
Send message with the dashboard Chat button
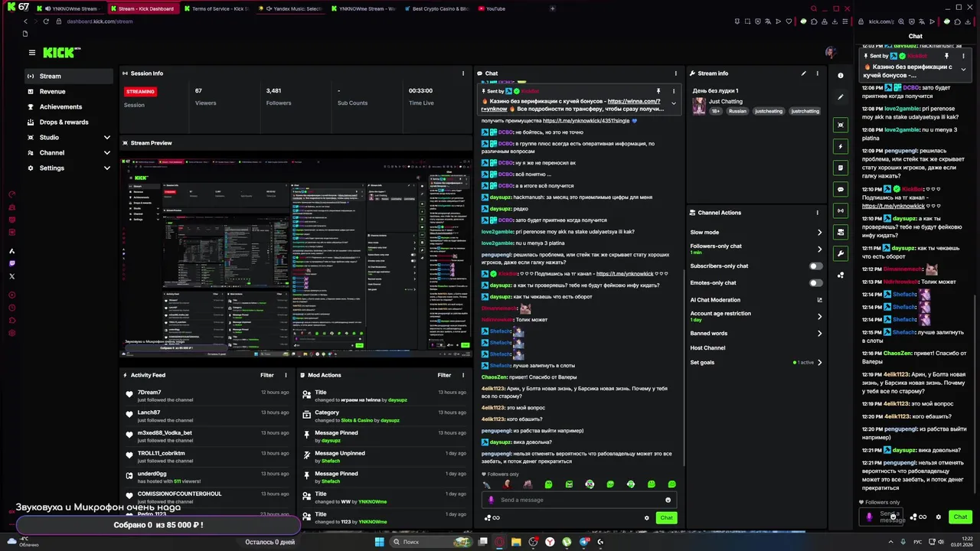pos(667,518)
